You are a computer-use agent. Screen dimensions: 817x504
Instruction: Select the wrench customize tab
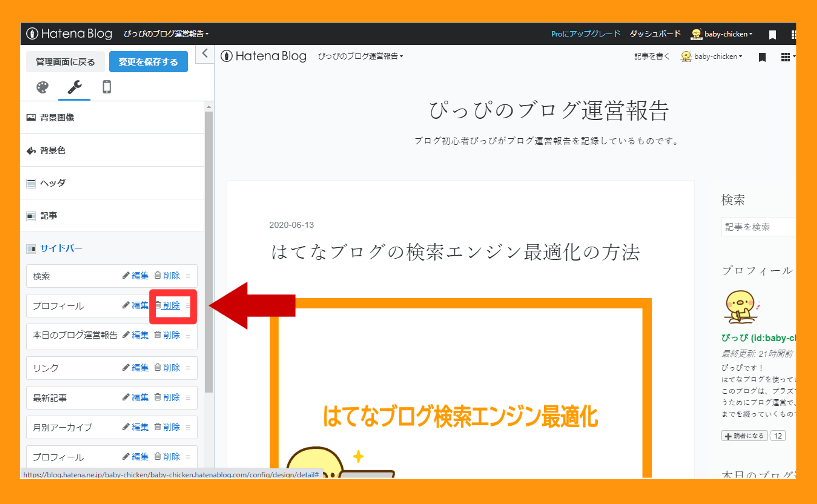point(75,87)
